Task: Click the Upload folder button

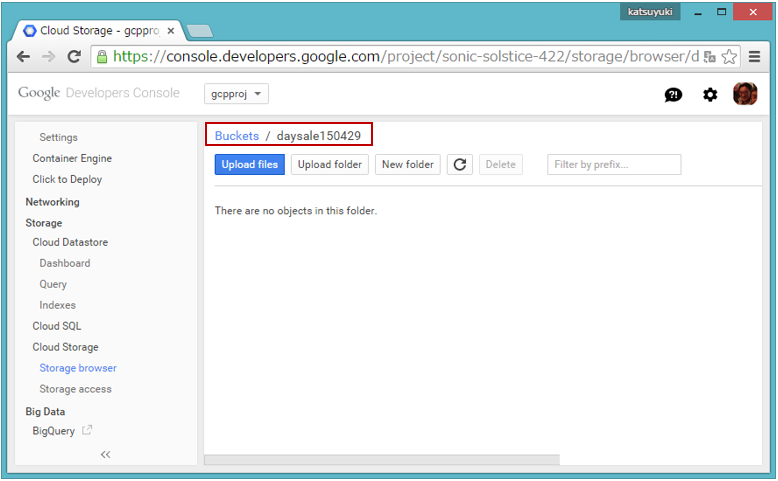Action: coord(329,164)
